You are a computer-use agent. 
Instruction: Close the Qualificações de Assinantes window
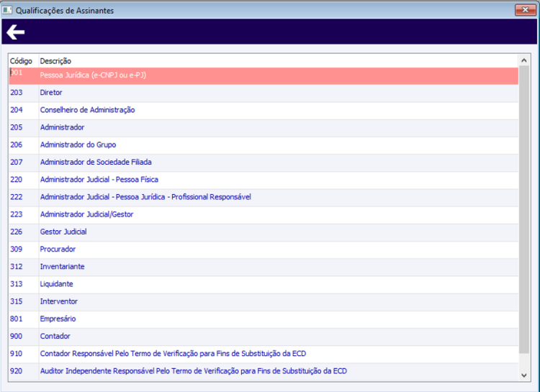tap(525, 10)
